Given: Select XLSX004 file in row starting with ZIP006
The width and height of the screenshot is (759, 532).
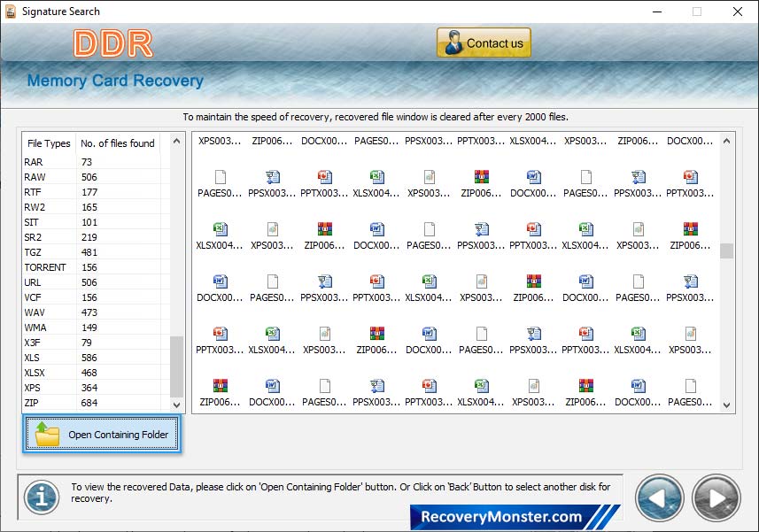Looking at the screenshot, I should tap(481, 393).
